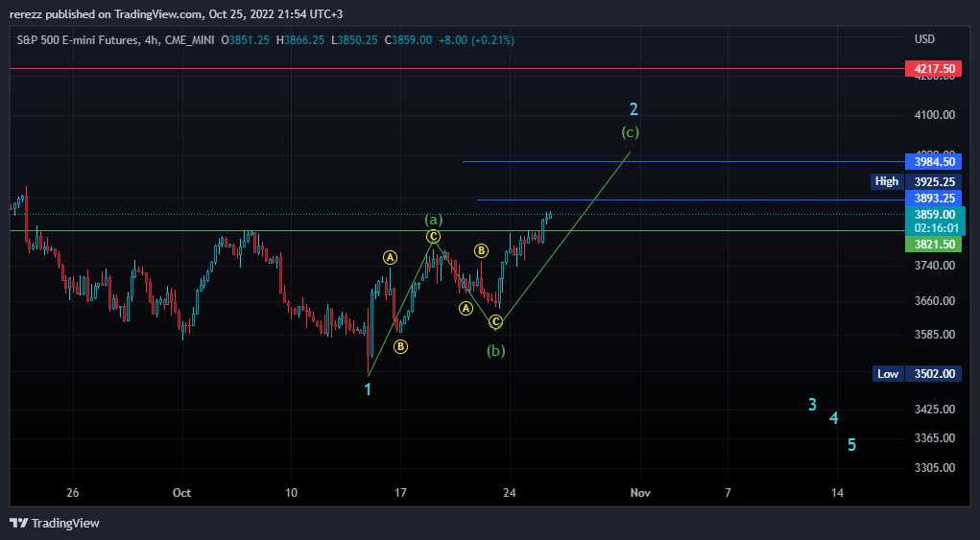Click the yellow circled B under the Oct 17 dip
Image resolution: width=980 pixels, height=540 pixels.
click(x=400, y=346)
